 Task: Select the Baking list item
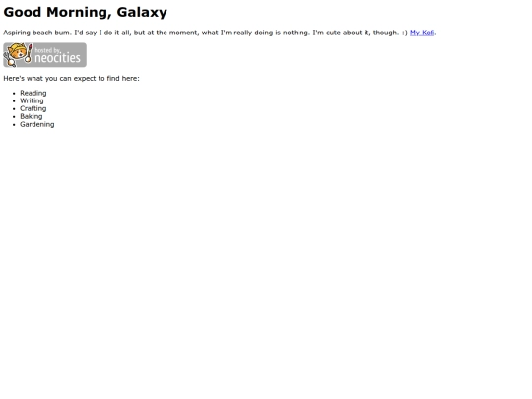click(x=32, y=116)
